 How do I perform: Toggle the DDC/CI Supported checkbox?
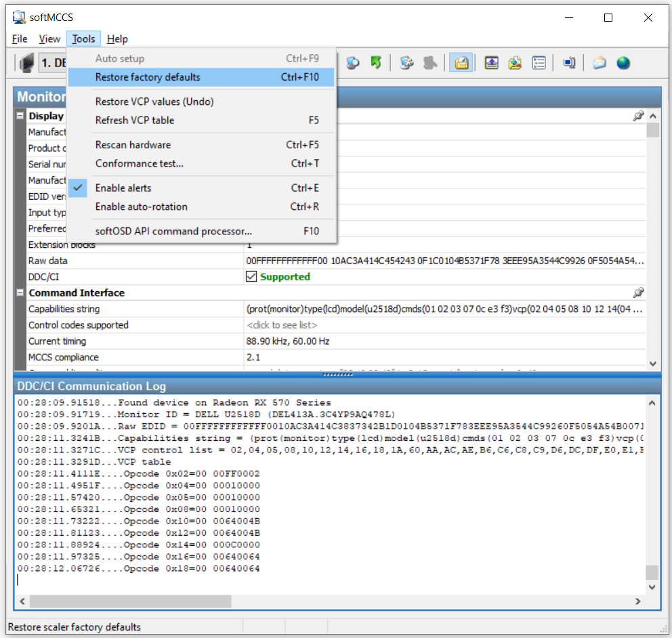(251, 276)
